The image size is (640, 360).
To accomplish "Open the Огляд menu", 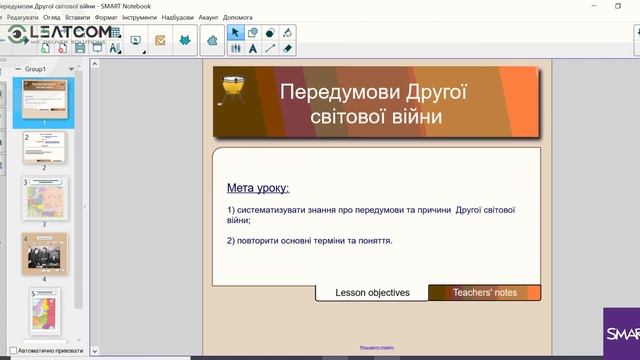I will (52, 18).
